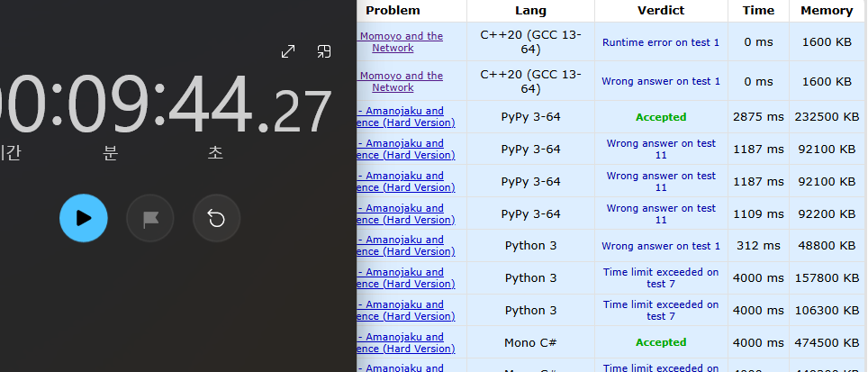Open the Amanojaku problem link in the Mono C# Accepted row
This screenshot has width=868, height=372.
tap(406, 342)
